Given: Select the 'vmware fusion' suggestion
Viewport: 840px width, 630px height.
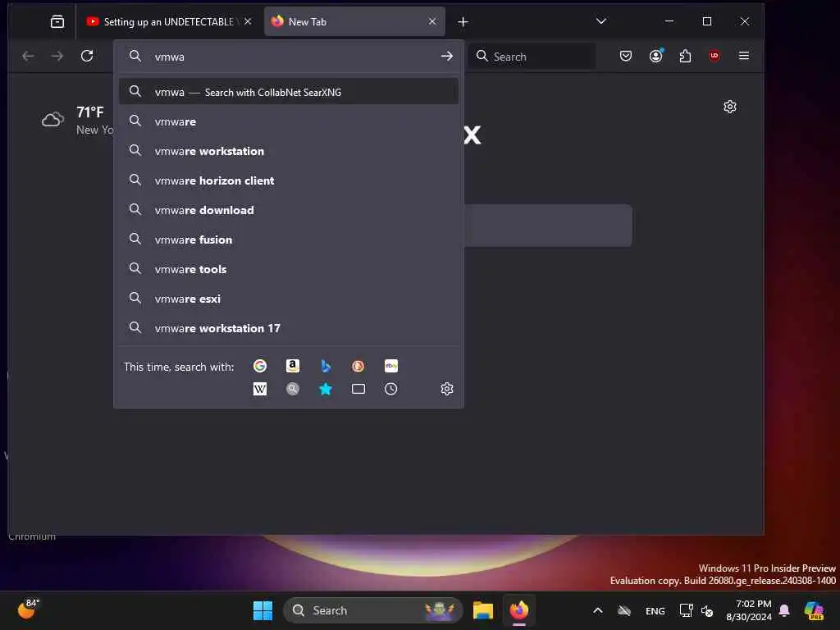Looking at the screenshot, I should (x=289, y=240).
